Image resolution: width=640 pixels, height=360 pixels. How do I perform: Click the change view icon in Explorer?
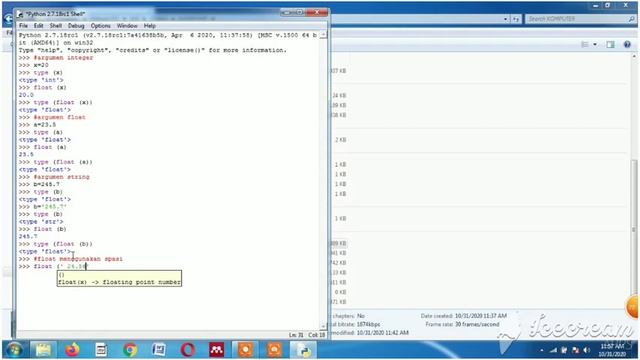coord(585,44)
